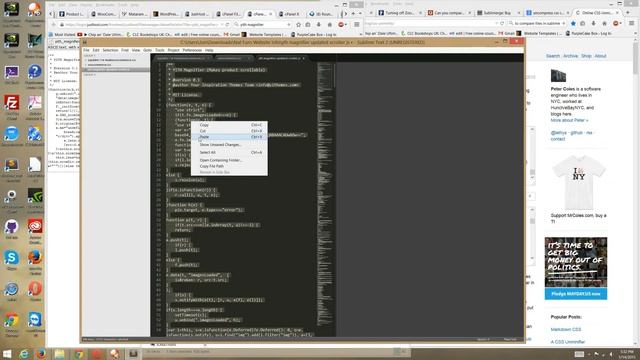Click downloads arrow in right Firefox window
640x360 pixels.
(x=593, y=24)
